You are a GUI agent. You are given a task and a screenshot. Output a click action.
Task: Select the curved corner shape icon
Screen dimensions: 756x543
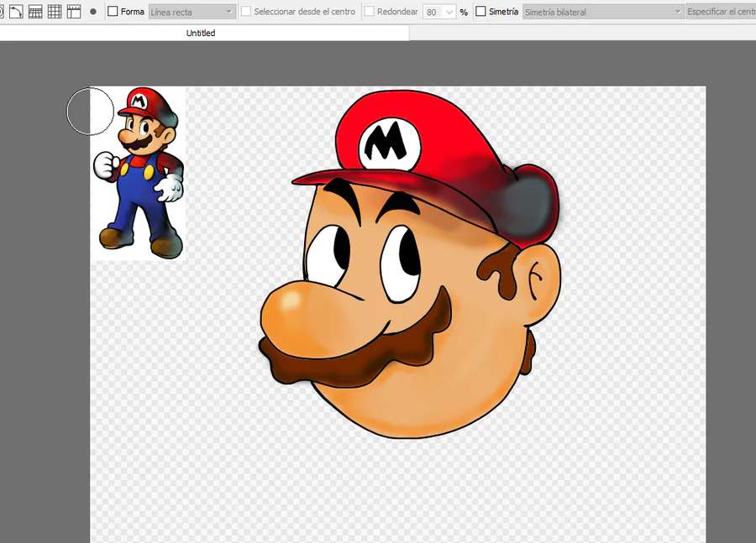click(16, 12)
